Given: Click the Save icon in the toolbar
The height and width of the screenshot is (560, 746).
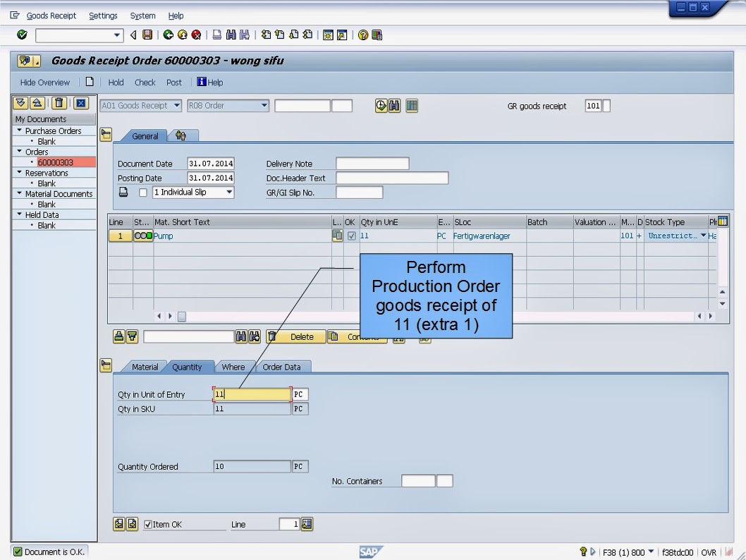Looking at the screenshot, I should tap(146, 35).
